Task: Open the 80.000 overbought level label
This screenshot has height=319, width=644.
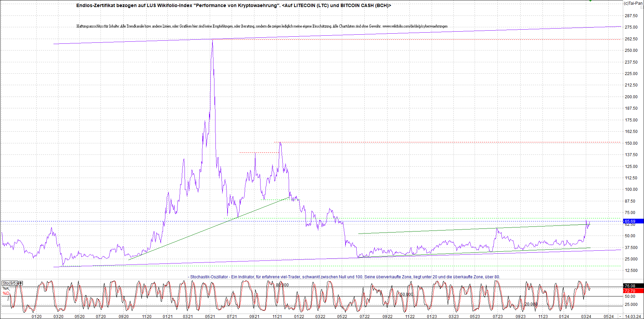Action: [282, 284]
